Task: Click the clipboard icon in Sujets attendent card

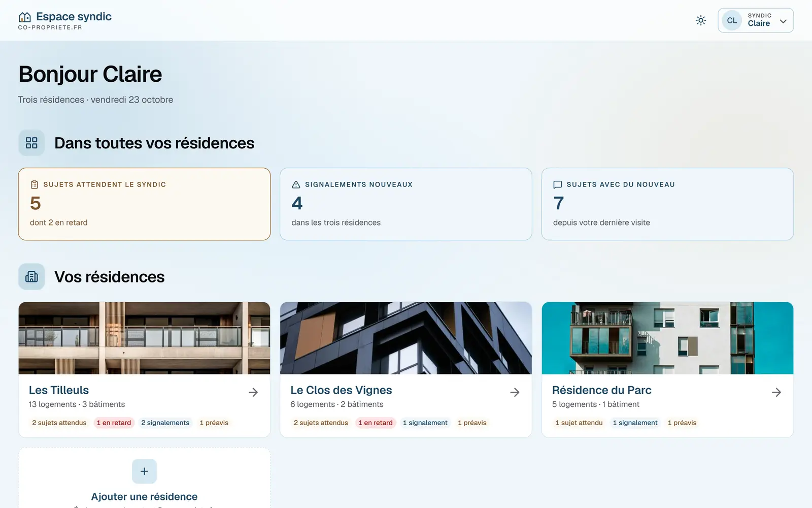Action: pyautogui.click(x=35, y=184)
